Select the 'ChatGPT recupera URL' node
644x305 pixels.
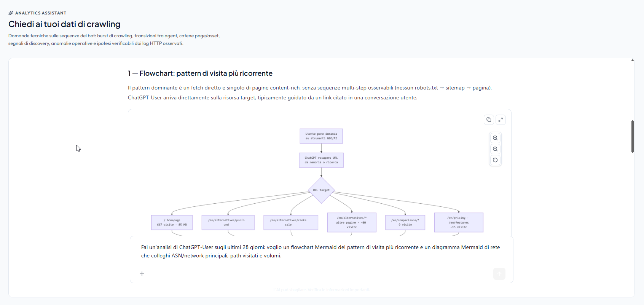pos(321,160)
